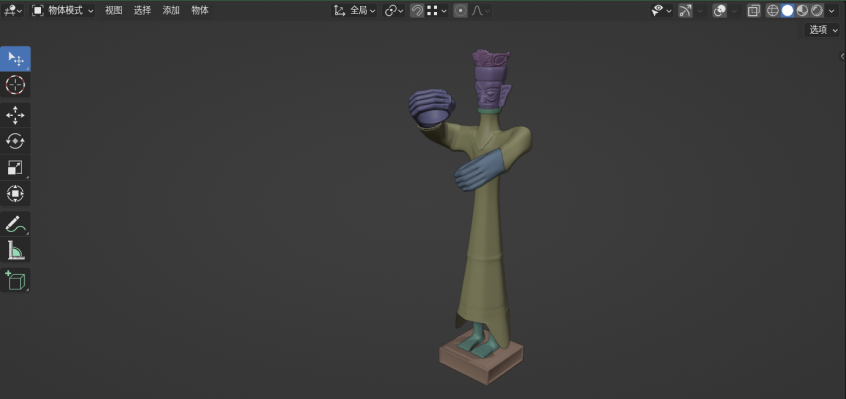Select the Transform tool
This screenshot has width=846, height=399.
15,193
